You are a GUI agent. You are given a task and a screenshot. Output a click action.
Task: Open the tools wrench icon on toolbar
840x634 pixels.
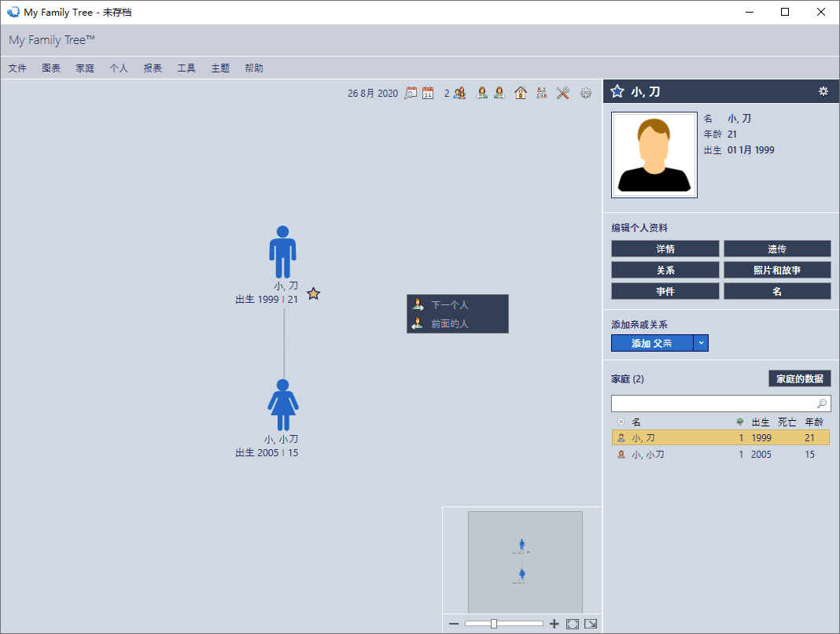coord(562,93)
